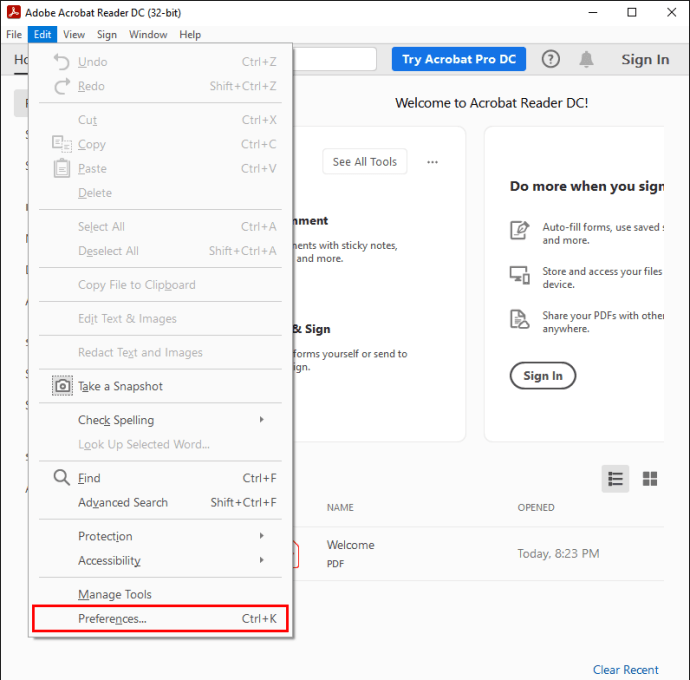Image resolution: width=690 pixels, height=680 pixels.
Task: Open the three-dots more options for tools
Action: (432, 162)
